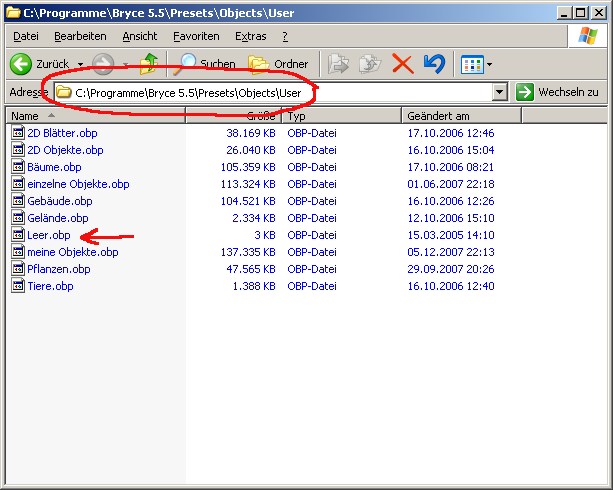Open the Views (Ansichten) button
Image resolution: width=613 pixels, height=490 pixels.
(472, 65)
